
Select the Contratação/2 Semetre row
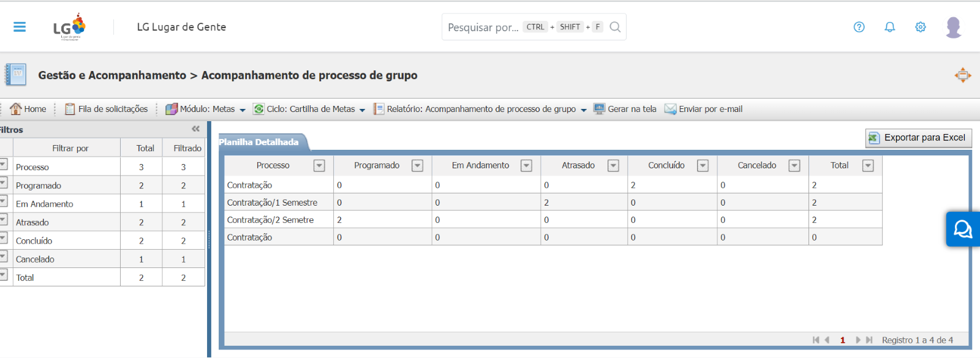(553, 220)
